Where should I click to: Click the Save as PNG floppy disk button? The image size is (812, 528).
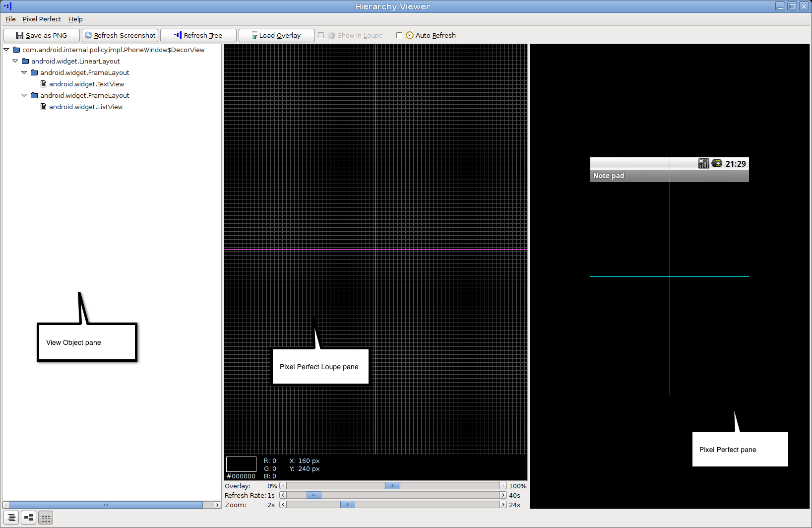[42, 36]
